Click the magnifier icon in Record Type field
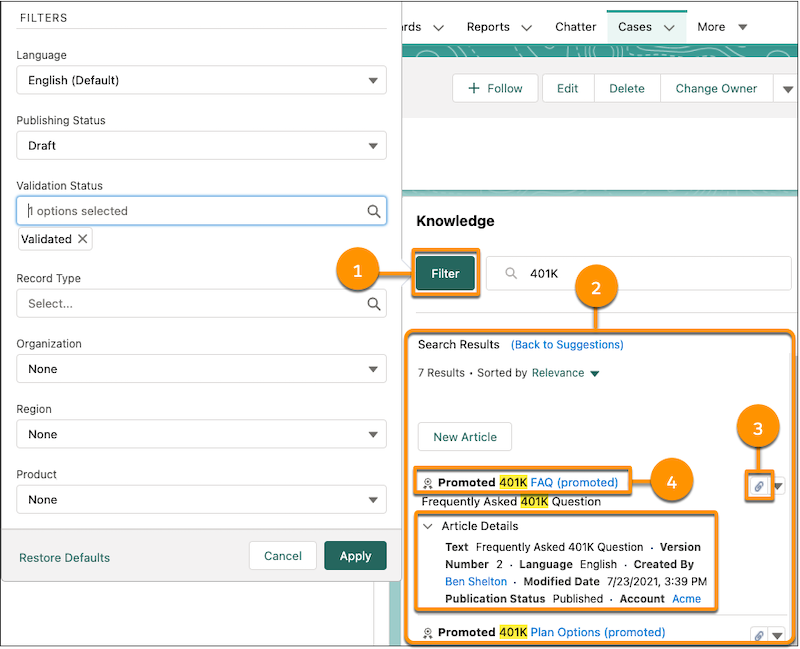The width and height of the screenshot is (800, 649). [x=373, y=304]
